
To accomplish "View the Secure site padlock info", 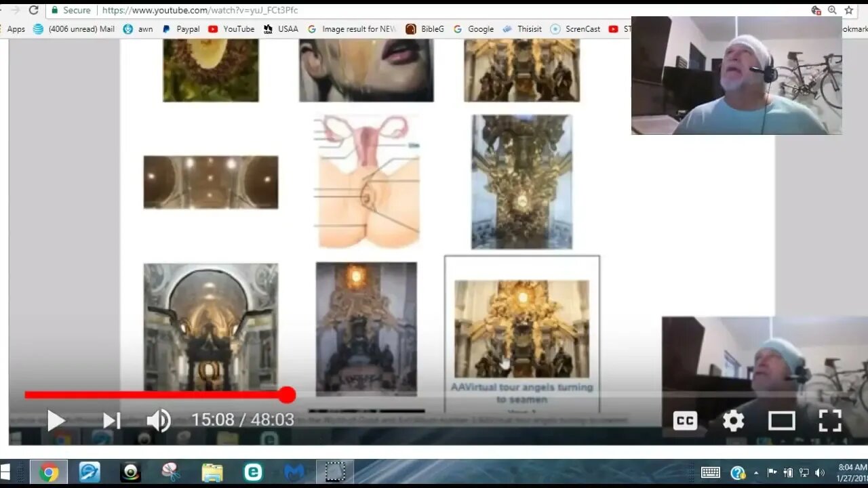I will click(71, 10).
